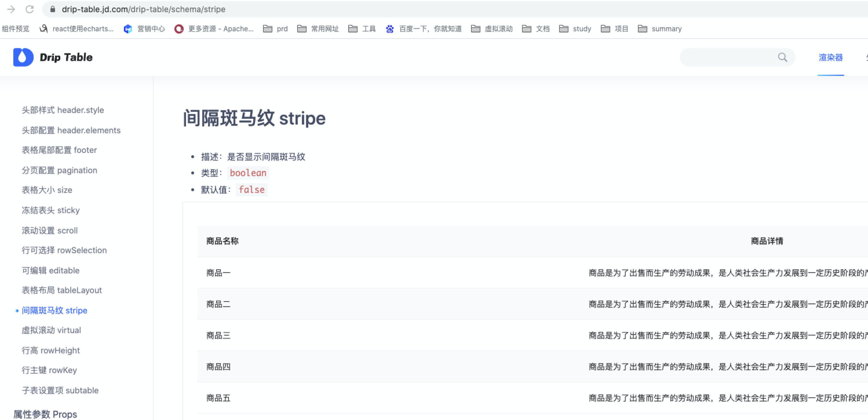
Task: Click the Baidu icon beside 百度一下
Action: pos(389,29)
